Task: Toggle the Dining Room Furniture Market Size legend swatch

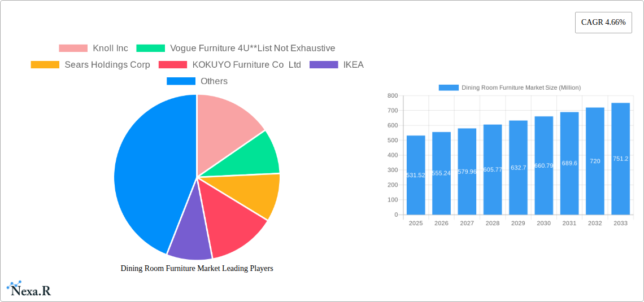Action: [449, 88]
